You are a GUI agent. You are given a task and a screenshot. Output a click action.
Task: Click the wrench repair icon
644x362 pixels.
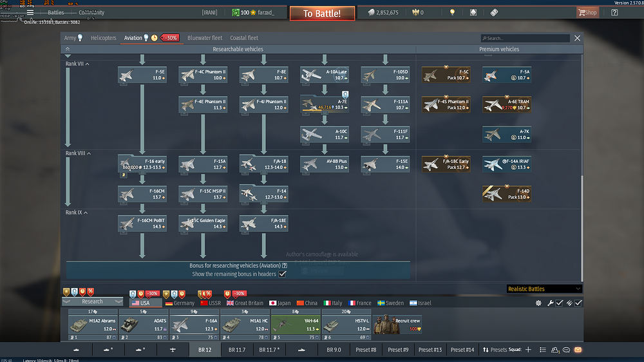tap(551, 303)
